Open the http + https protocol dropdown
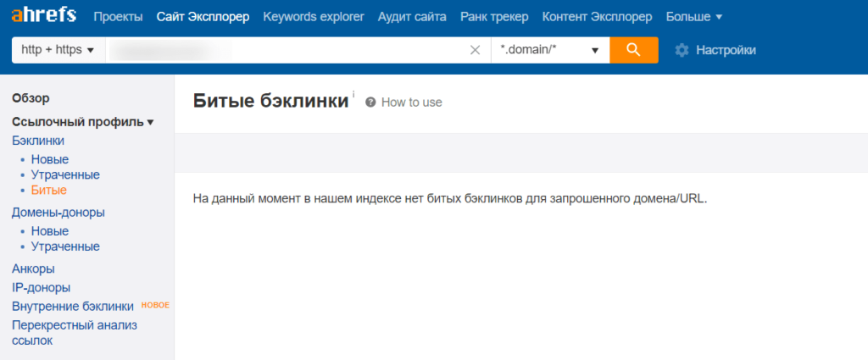868x360 pixels. point(58,50)
